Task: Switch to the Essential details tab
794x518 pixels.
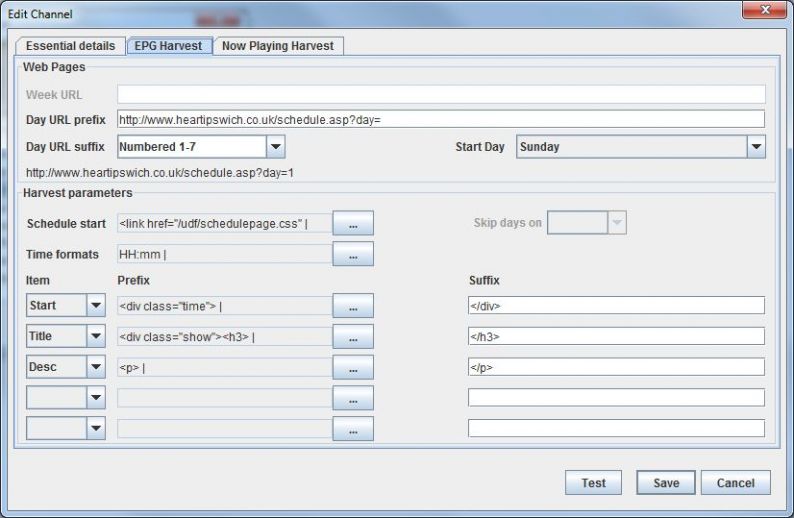Action: click(x=70, y=46)
